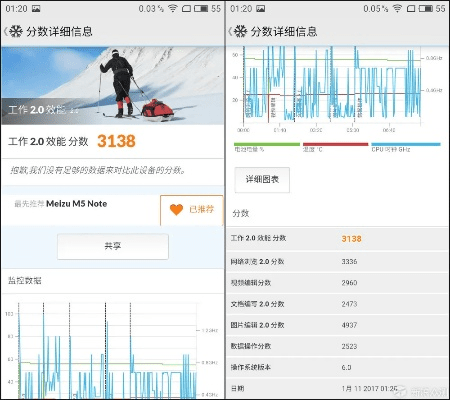Select the 图片编辑 2.0 分数 row with 4937
The height and width of the screenshot is (400, 450).
coord(337,325)
